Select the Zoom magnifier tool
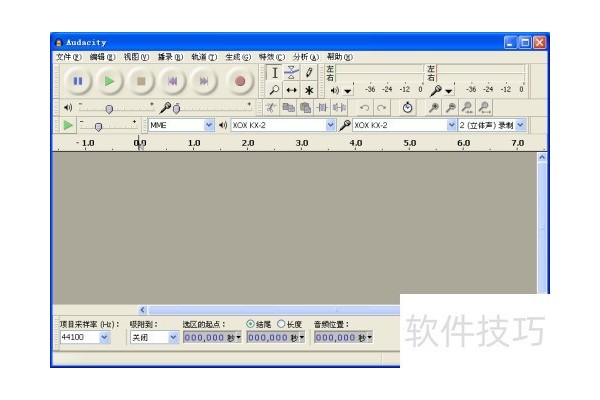This screenshot has height=400, width=600. tap(274, 90)
